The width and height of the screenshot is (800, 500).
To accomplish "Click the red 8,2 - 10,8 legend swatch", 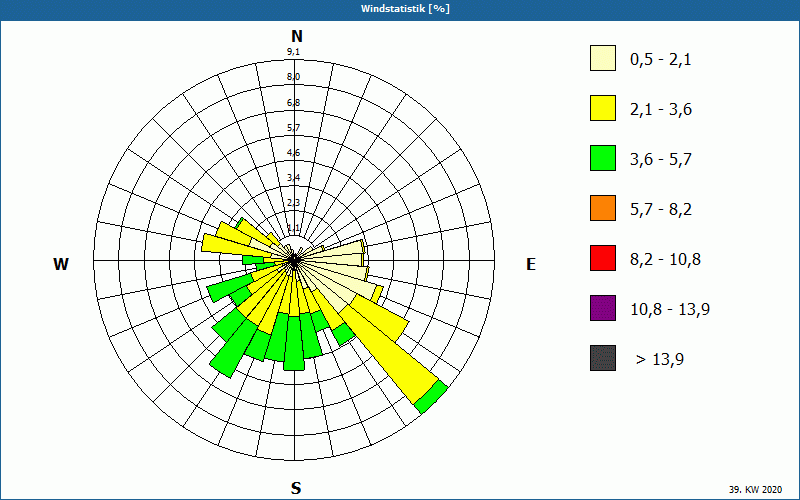I will [603, 258].
